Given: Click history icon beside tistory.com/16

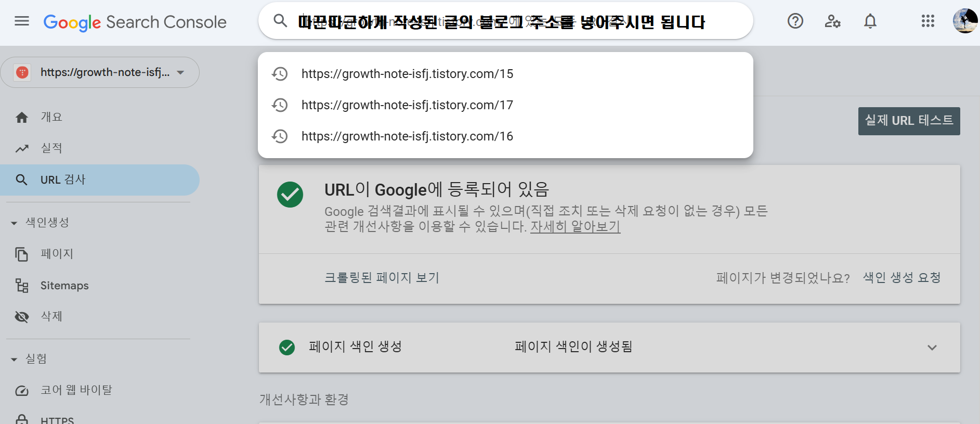Looking at the screenshot, I should 280,136.
